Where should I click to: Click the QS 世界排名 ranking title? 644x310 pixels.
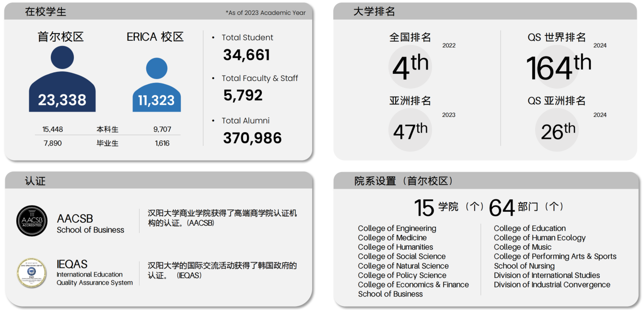click(557, 37)
